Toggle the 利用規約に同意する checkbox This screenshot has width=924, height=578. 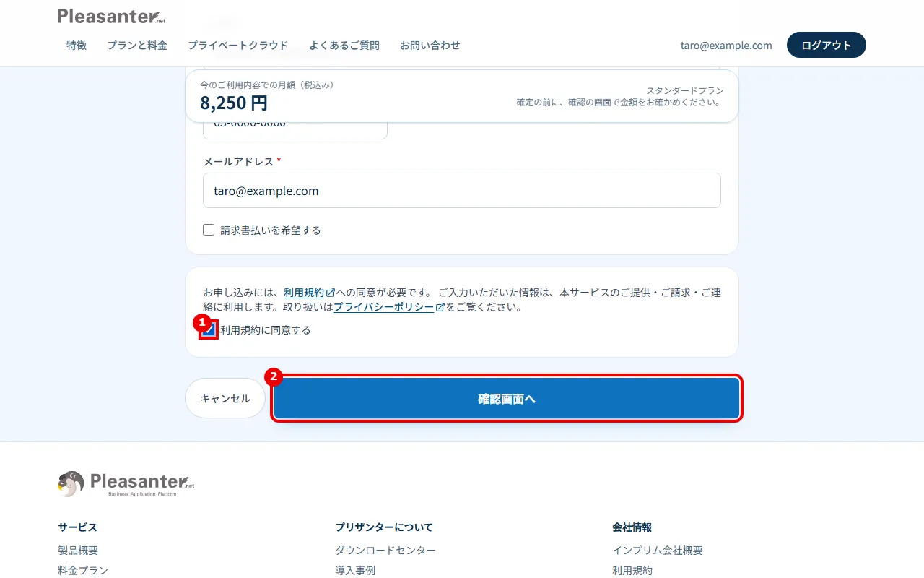(209, 329)
